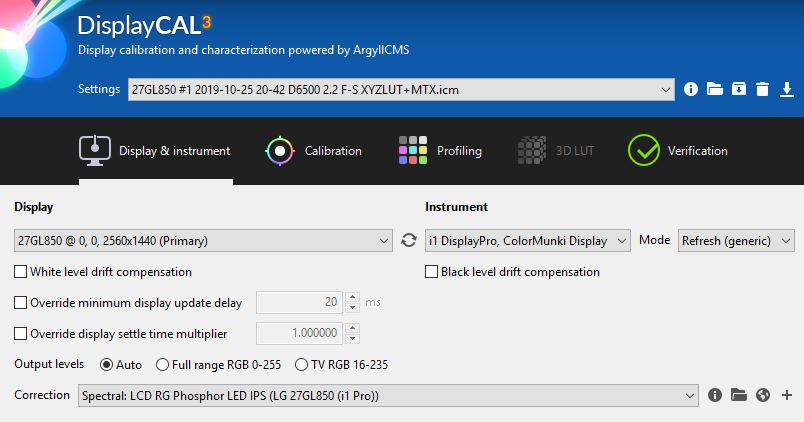
Task: Click the Calibration color ring icon
Action: coord(279,151)
